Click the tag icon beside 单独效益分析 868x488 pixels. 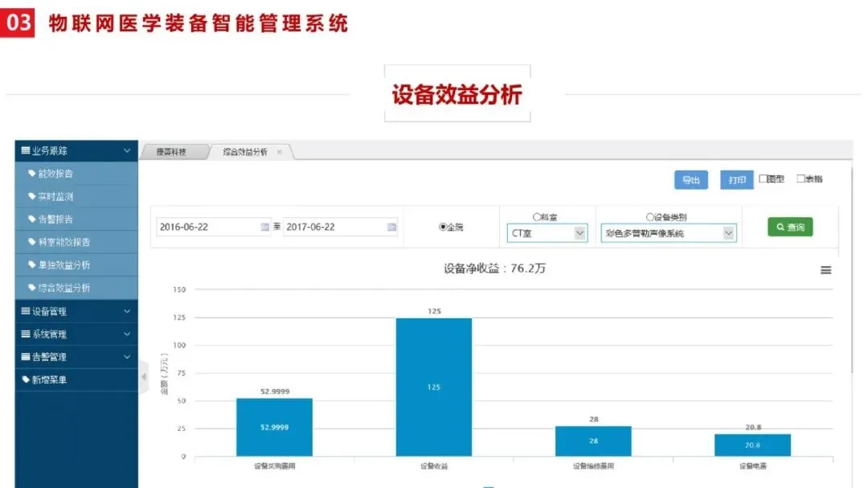tap(31, 265)
